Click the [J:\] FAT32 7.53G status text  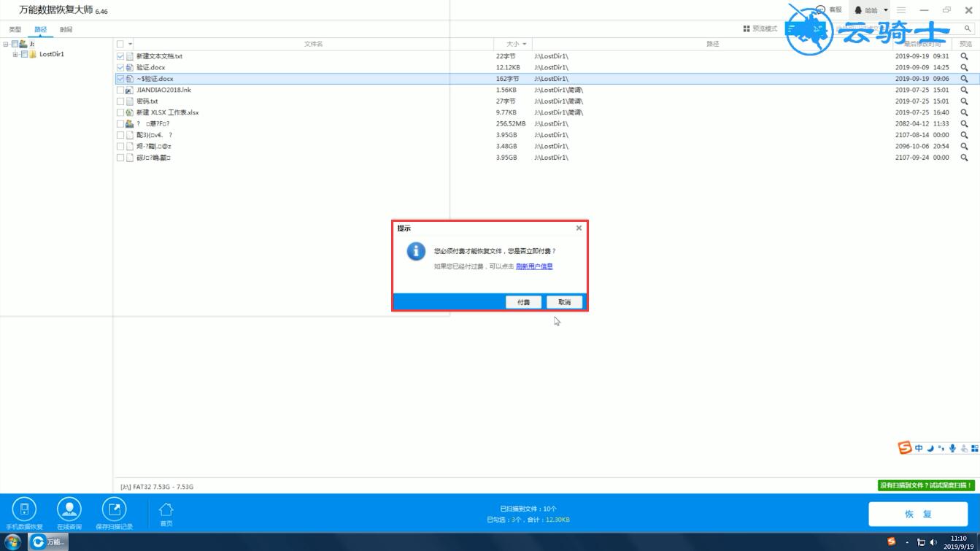(x=157, y=487)
